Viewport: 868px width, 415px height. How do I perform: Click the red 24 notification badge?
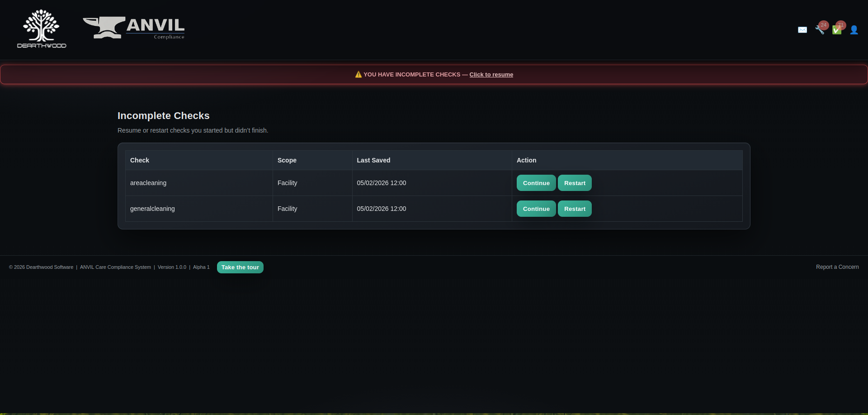(824, 25)
